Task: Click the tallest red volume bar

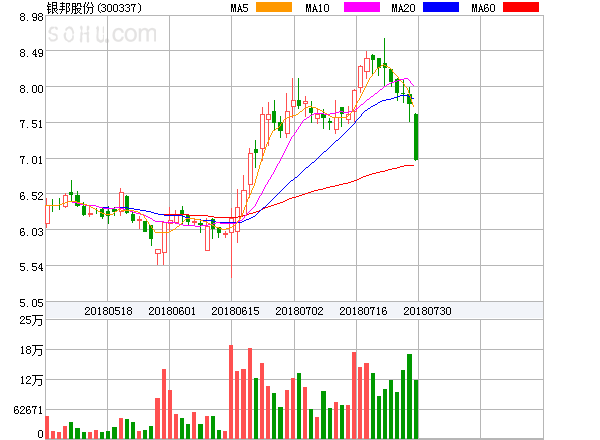Action: 231,391
